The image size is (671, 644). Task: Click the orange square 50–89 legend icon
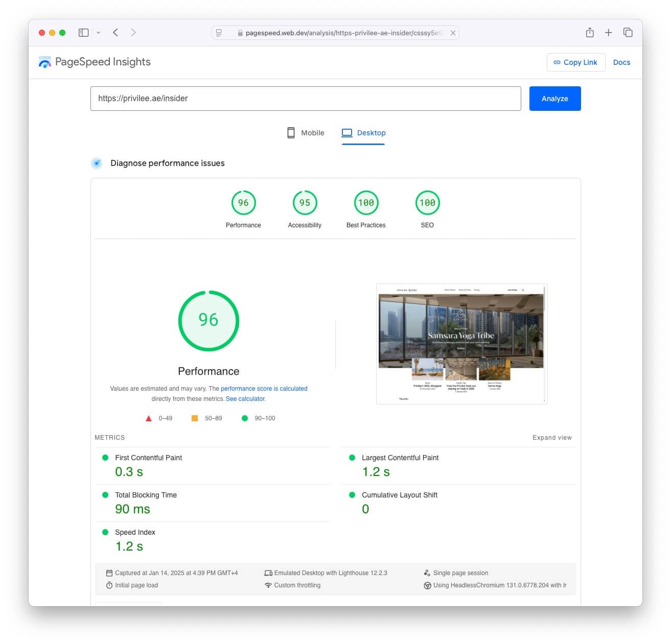(195, 418)
